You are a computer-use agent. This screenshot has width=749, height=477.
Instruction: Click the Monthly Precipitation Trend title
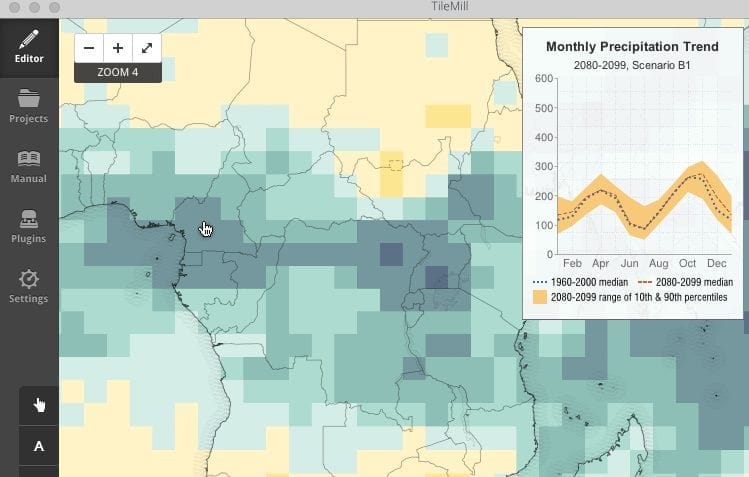(632, 46)
